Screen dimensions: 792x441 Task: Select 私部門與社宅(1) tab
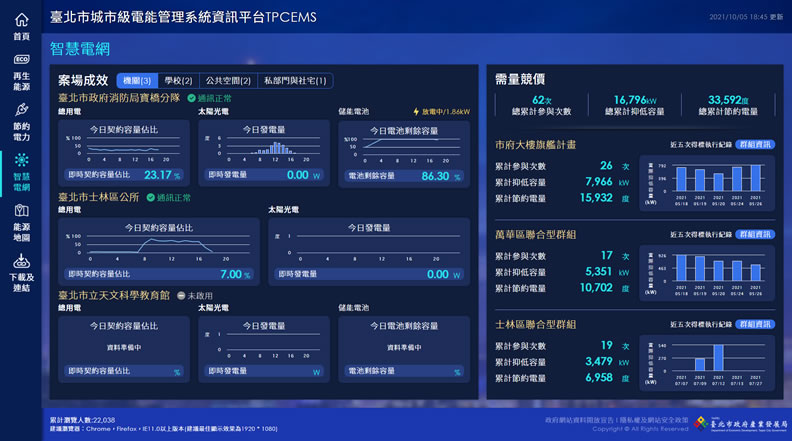(x=296, y=81)
